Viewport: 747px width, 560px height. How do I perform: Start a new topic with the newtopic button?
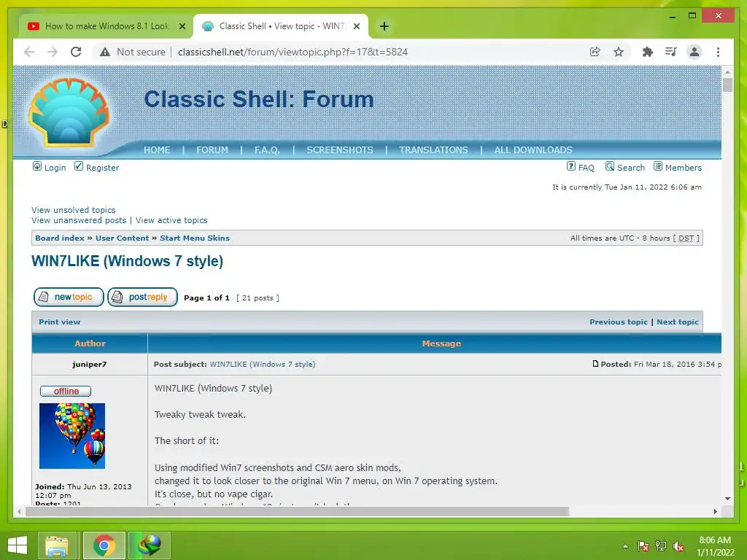tap(69, 297)
